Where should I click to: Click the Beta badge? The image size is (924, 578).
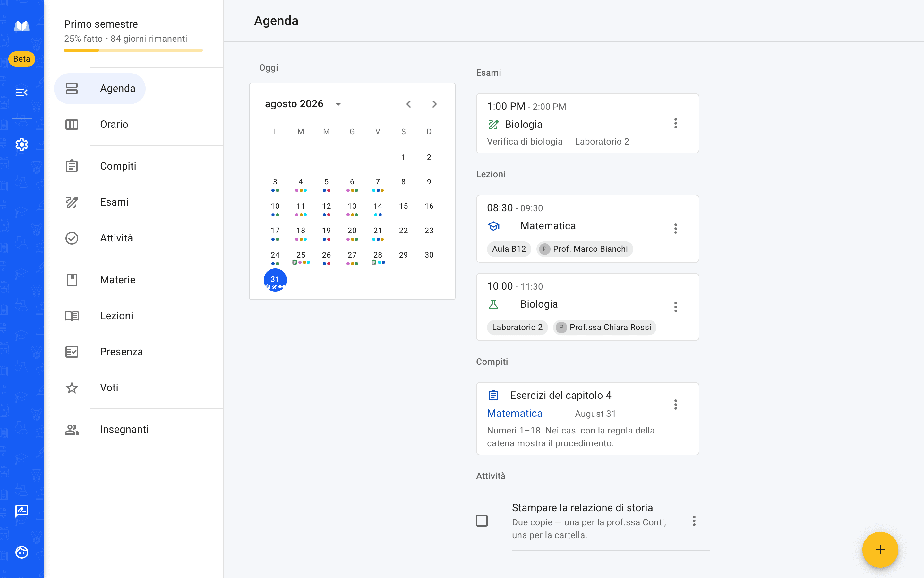pyautogui.click(x=22, y=59)
